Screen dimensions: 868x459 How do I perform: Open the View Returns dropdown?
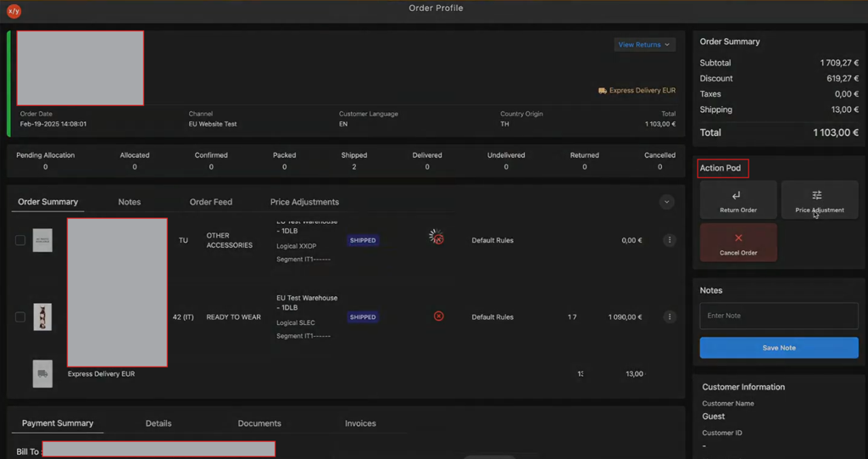pyautogui.click(x=644, y=44)
